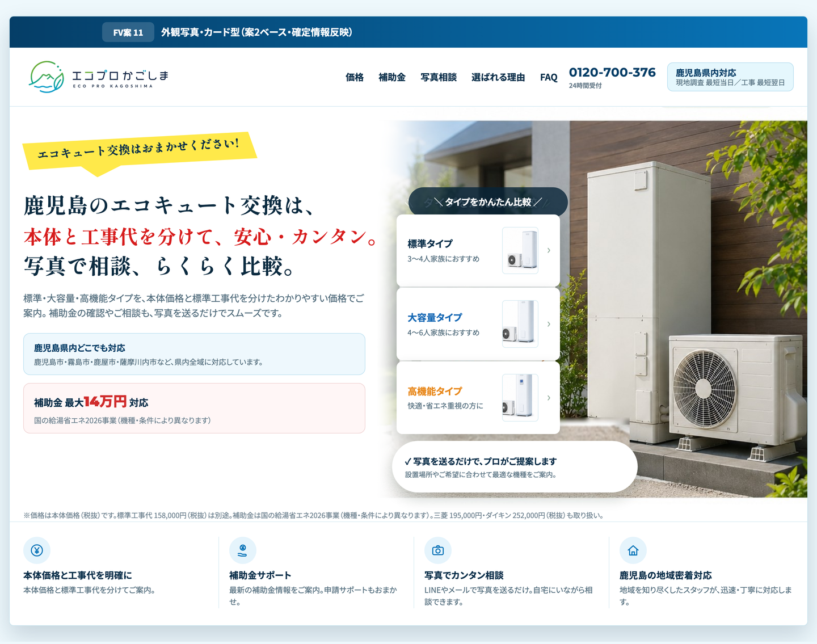Click the 補助金 最大14万円 対応 box
The height and width of the screenshot is (644, 817).
(194, 409)
